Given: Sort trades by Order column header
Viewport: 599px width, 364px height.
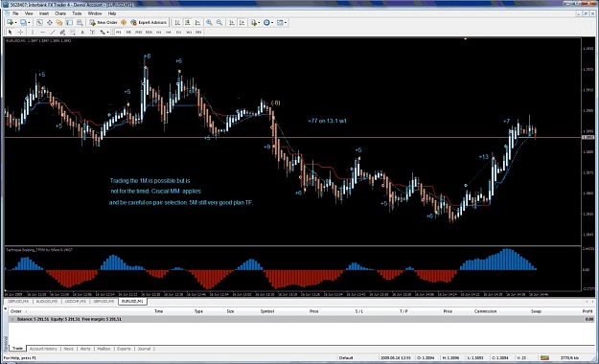Looking at the screenshot, I should pyautogui.click(x=16, y=311).
